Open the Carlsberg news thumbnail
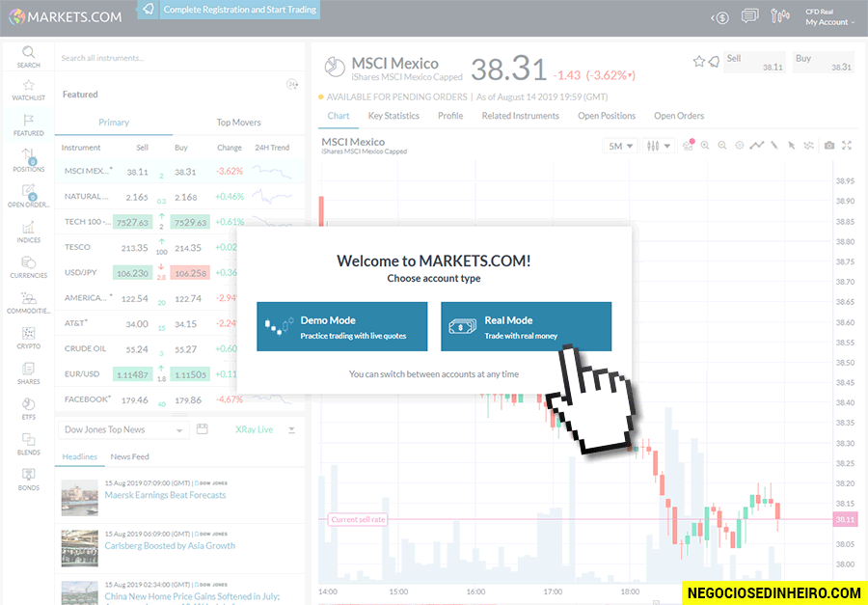 [x=80, y=548]
